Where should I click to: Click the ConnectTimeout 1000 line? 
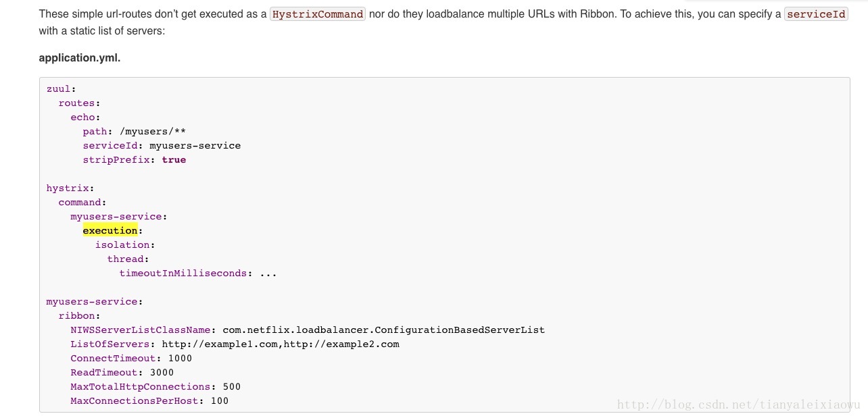point(131,359)
